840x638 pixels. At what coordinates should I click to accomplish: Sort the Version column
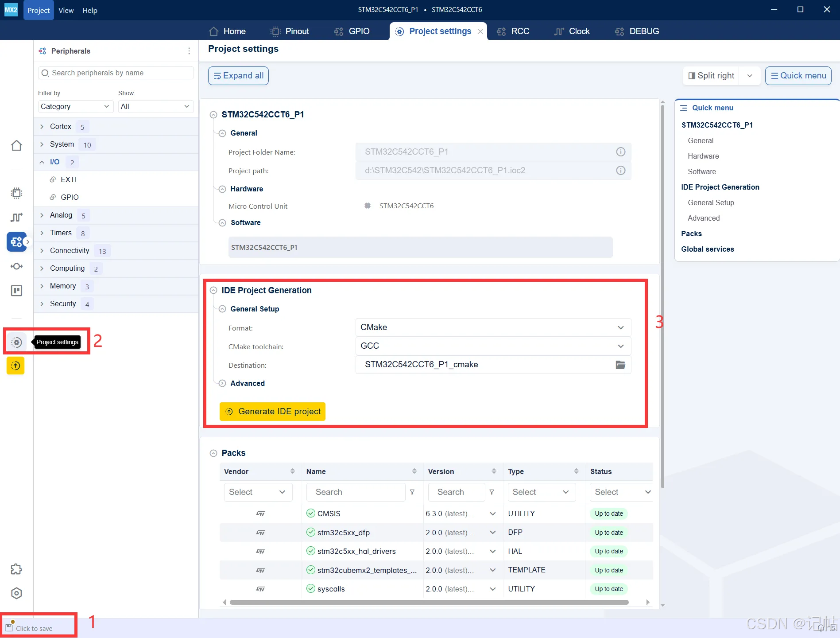[x=494, y=471]
